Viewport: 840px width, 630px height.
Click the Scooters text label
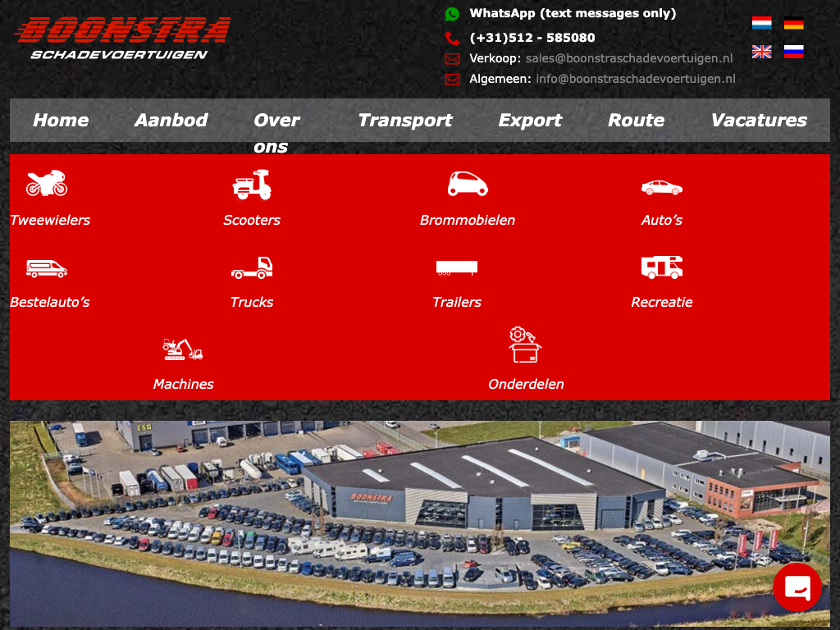[252, 220]
